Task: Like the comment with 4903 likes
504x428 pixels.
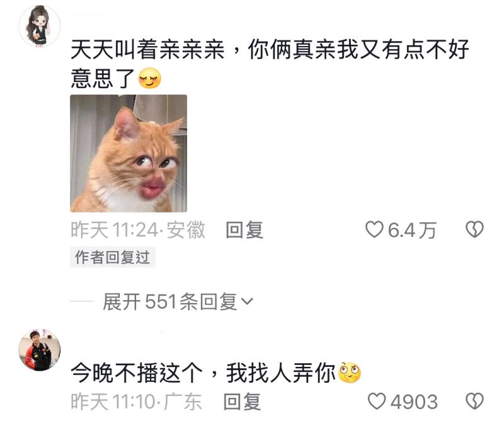Action: tap(376, 402)
